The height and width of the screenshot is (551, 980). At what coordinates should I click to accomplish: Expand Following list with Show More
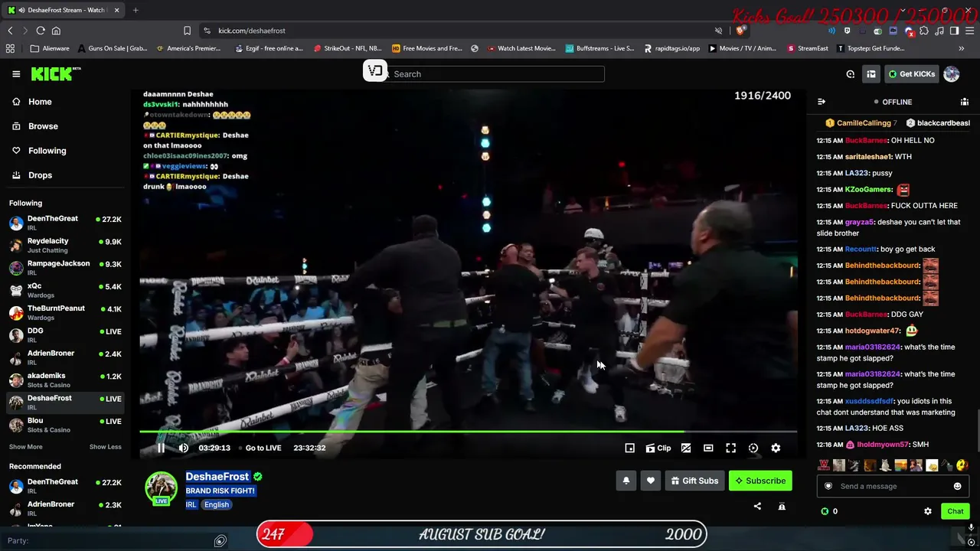click(26, 447)
